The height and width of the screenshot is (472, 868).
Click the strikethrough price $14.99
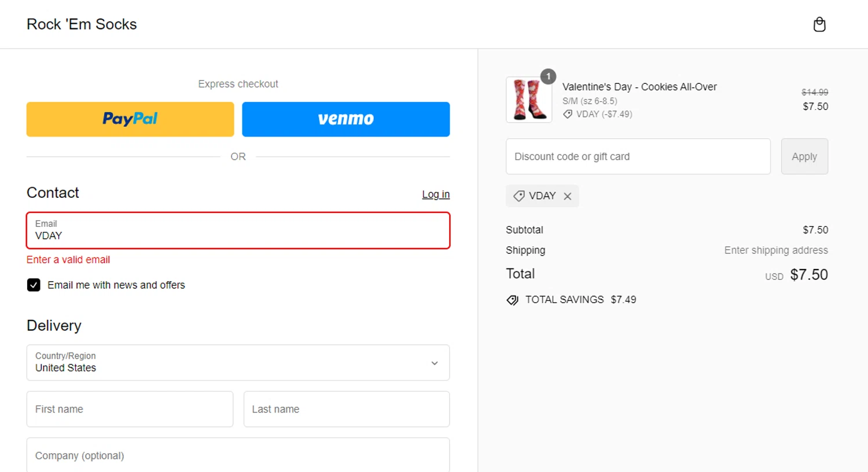[x=815, y=92]
